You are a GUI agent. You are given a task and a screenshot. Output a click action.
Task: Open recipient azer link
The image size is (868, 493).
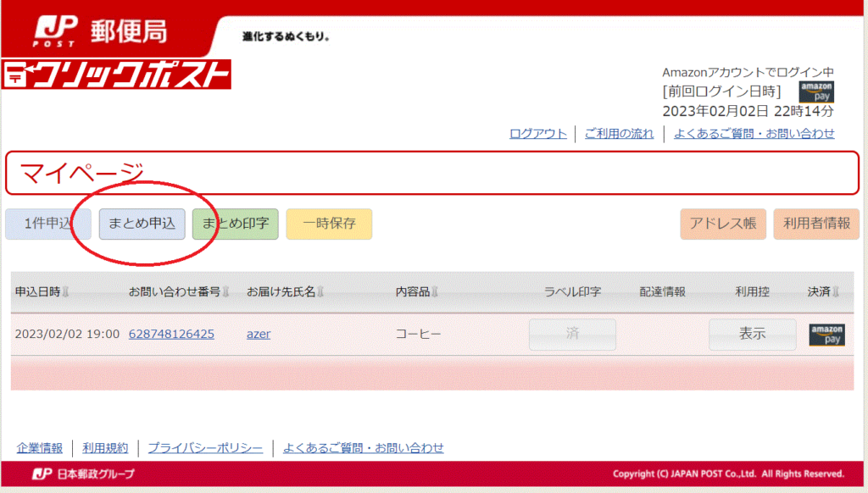click(259, 335)
